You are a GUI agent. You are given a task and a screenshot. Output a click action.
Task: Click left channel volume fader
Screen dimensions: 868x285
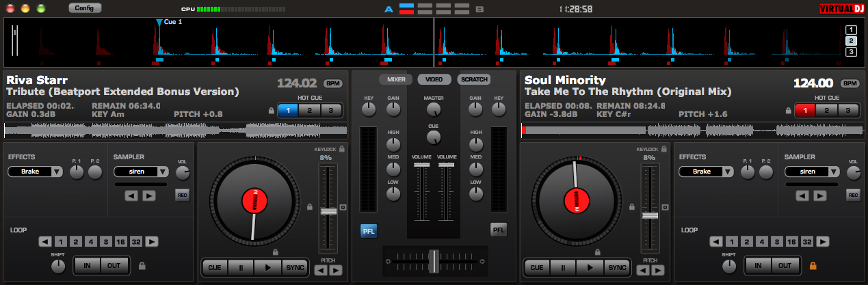pos(421,165)
